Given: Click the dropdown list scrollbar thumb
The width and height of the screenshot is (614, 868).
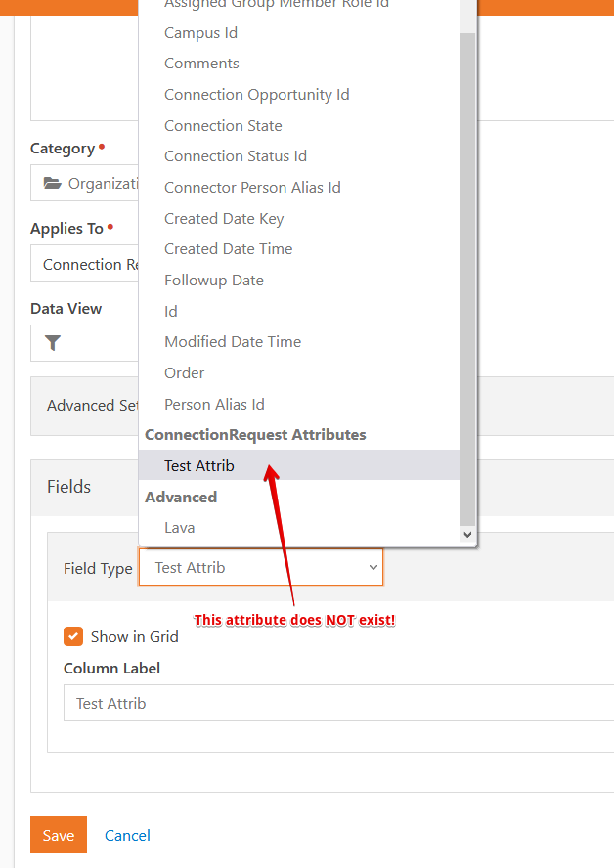Looking at the screenshot, I should [467, 279].
